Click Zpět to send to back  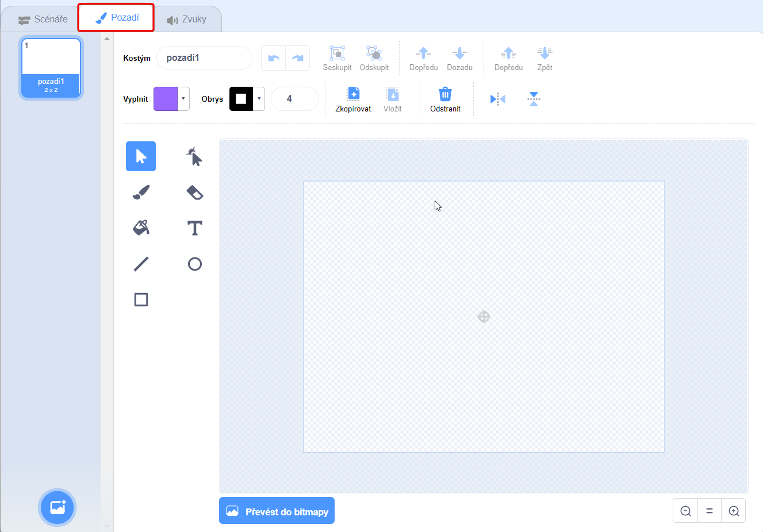(545, 58)
